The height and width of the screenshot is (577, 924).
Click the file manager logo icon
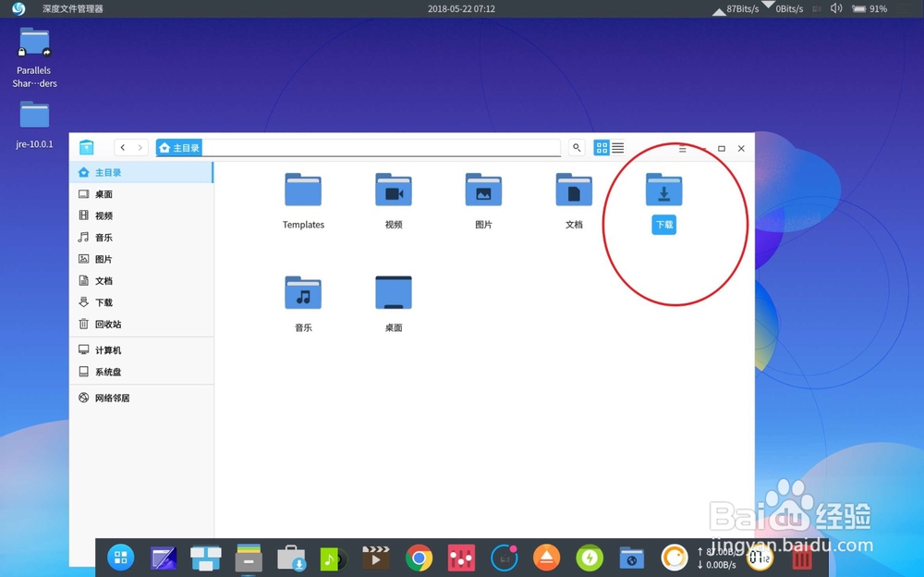87,147
